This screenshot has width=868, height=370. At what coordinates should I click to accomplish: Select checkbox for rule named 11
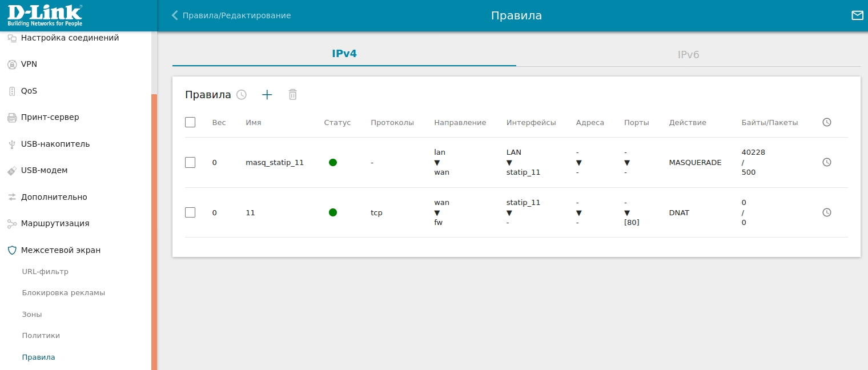190,212
